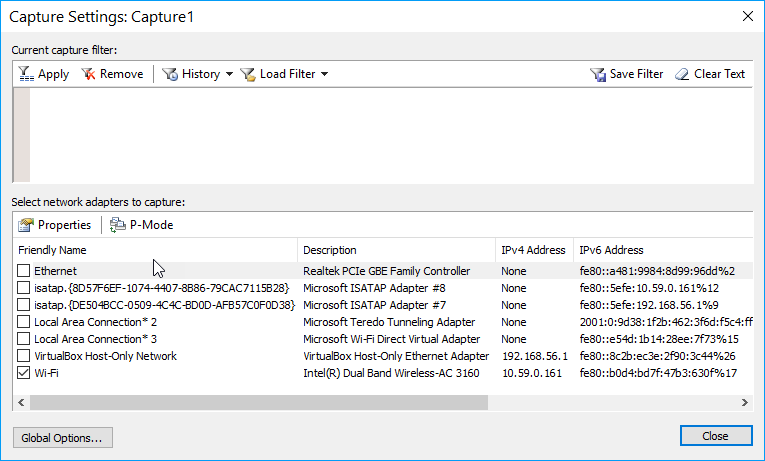Click the horizontal scrollbar right arrow
The width and height of the screenshot is (765, 461).
pos(744,402)
